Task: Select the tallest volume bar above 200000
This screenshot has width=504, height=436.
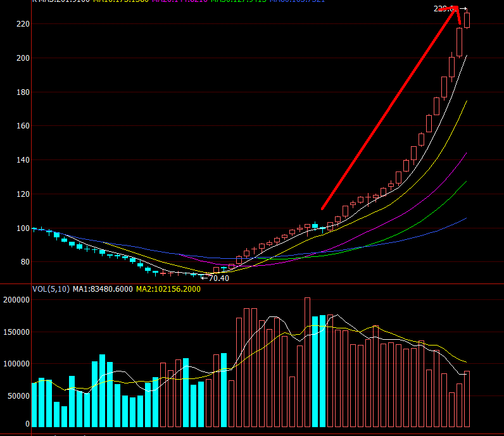Action: [x=307, y=363]
